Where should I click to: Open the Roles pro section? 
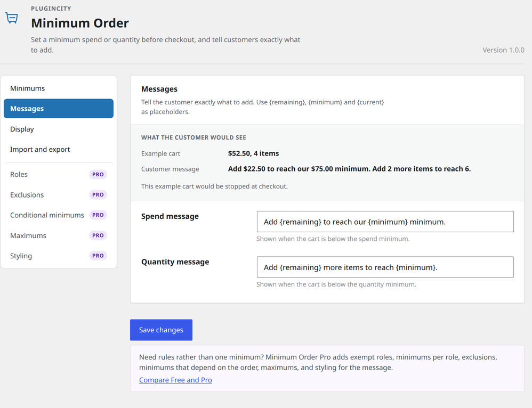[58, 174]
